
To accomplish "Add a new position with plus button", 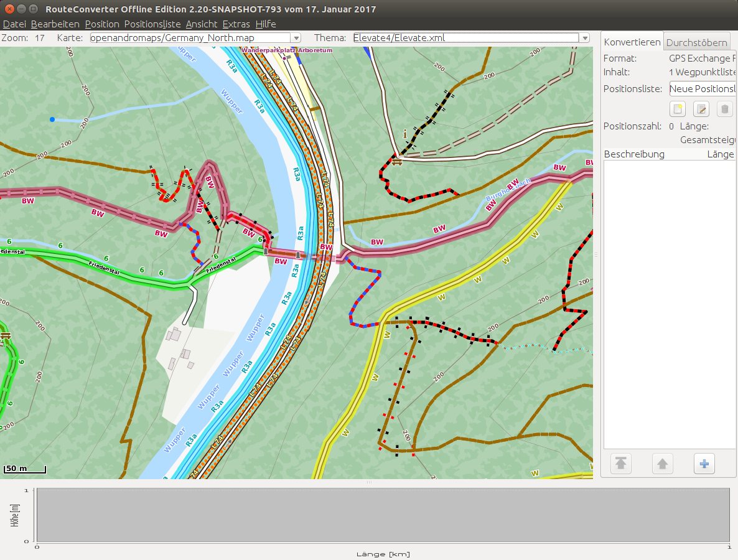I will coord(704,464).
